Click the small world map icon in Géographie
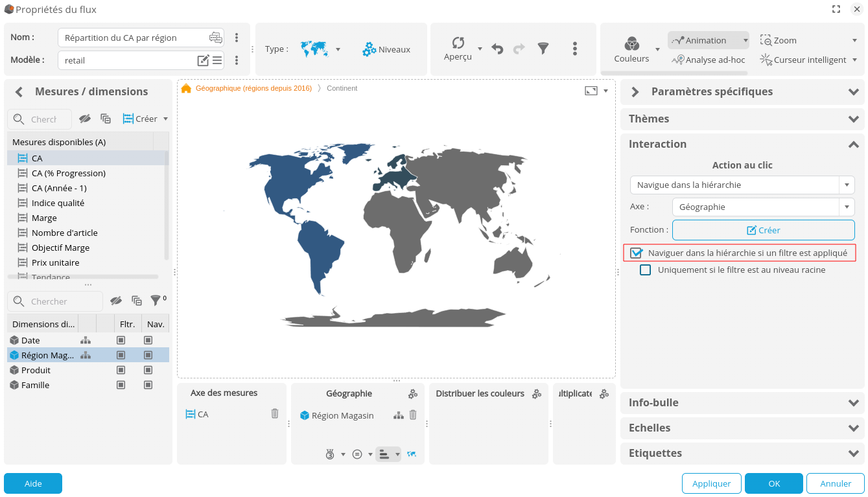This screenshot has width=868, height=497. 412,454
